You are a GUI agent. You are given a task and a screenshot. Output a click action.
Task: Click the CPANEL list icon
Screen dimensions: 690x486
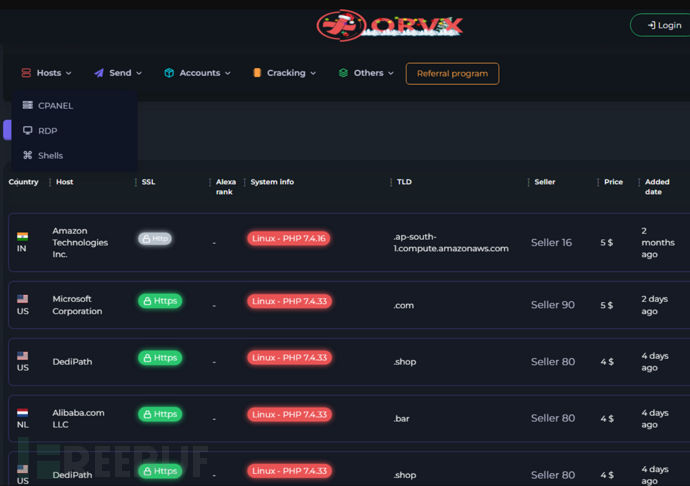pyautogui.click(x=28, y=106)
